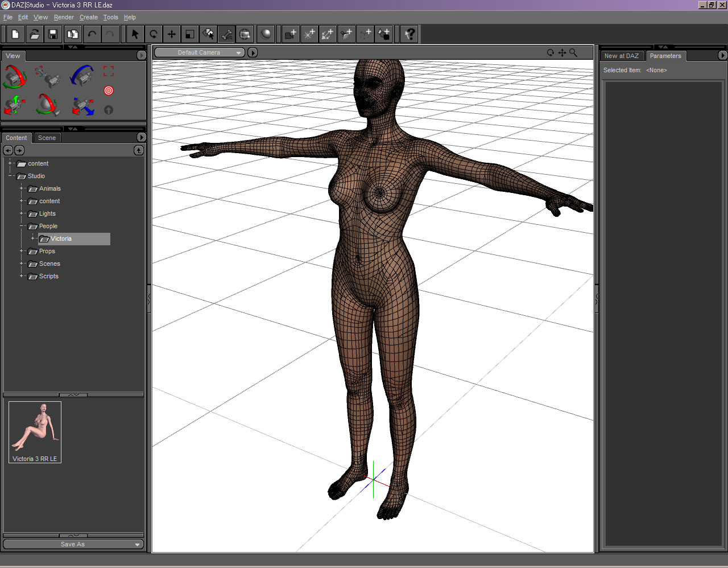Viewport: 728px width, 568px height.
Task: Activate the Translate four-arrow tool
Action: click(171, 34)
